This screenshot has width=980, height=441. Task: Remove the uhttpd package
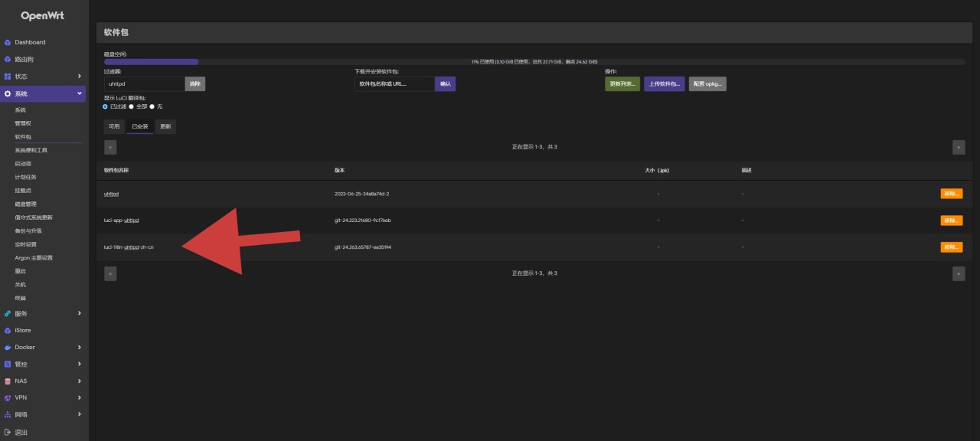tap(952, 194)
